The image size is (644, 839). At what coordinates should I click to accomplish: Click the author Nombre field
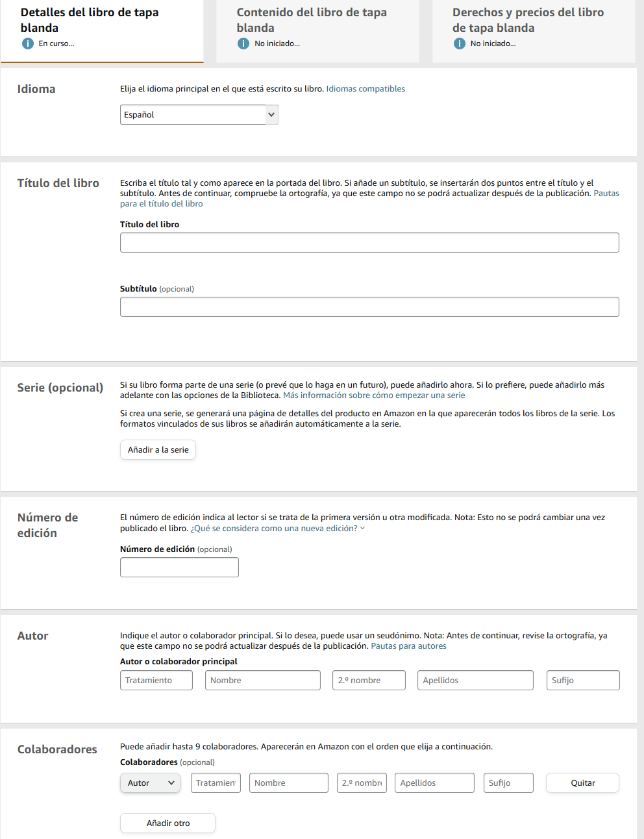click(x=263, y=681)
